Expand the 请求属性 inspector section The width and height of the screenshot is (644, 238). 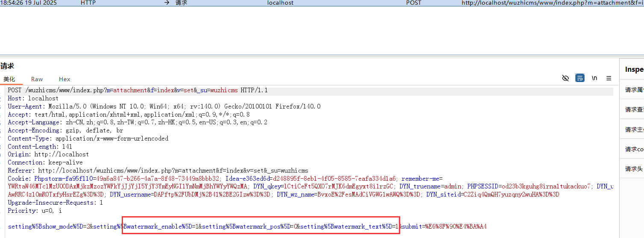[x=634, y=90]
